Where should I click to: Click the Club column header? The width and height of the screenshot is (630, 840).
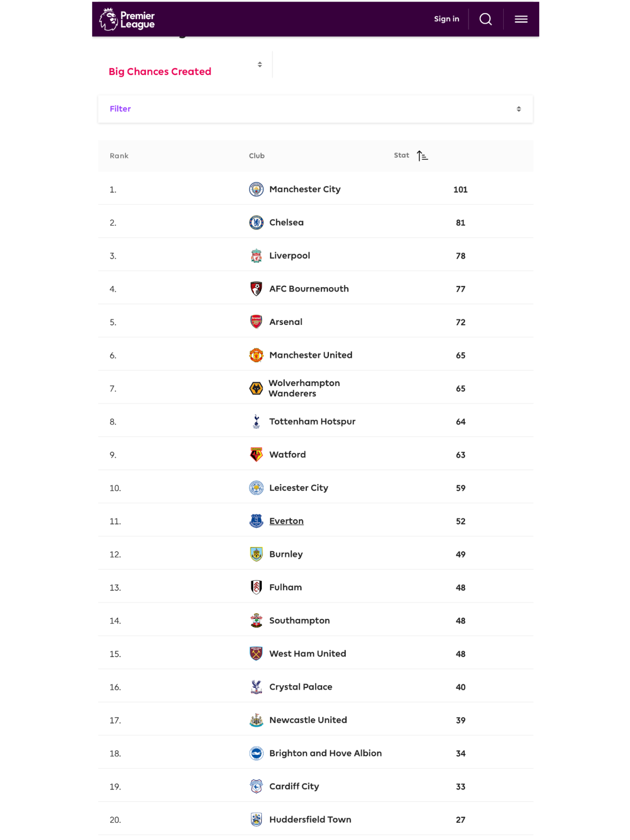click(257, 156)
